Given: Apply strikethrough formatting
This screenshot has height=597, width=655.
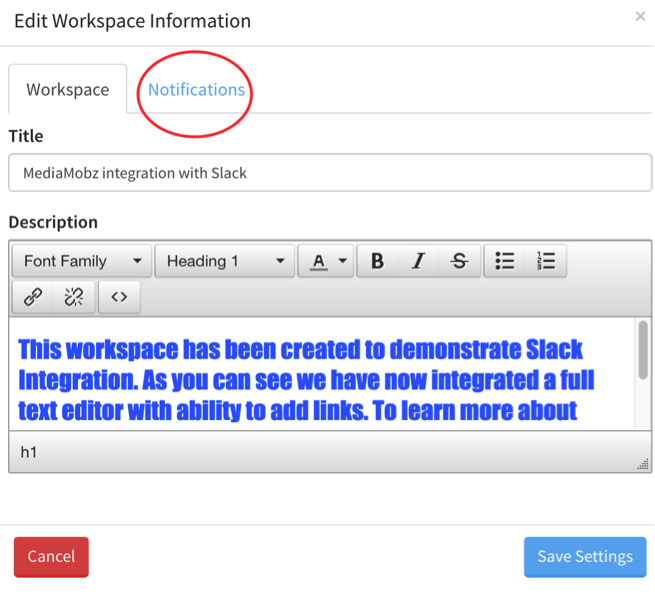Looking at the screenshot, I should pos(459,261).
